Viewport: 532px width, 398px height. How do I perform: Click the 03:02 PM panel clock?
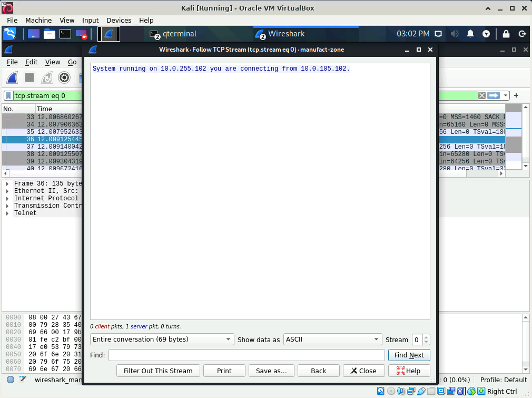coord(413,34)
